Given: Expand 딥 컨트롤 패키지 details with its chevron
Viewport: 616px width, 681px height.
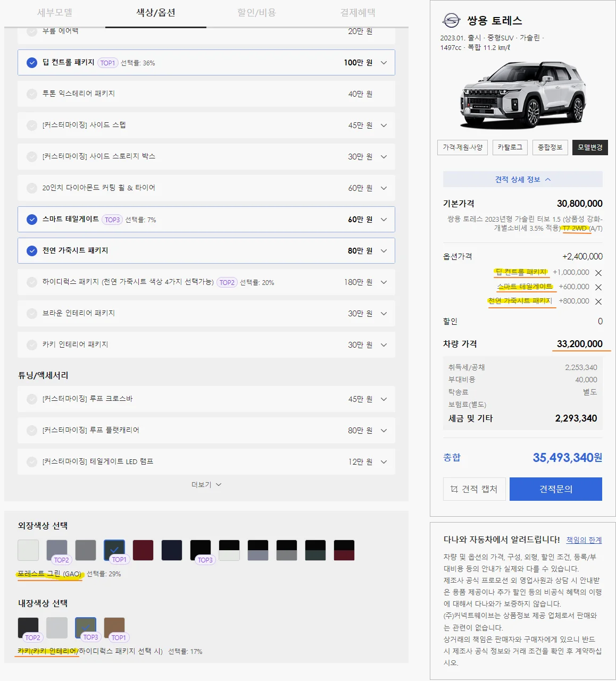Looking at the screenshot, I should tap(384, 62).
